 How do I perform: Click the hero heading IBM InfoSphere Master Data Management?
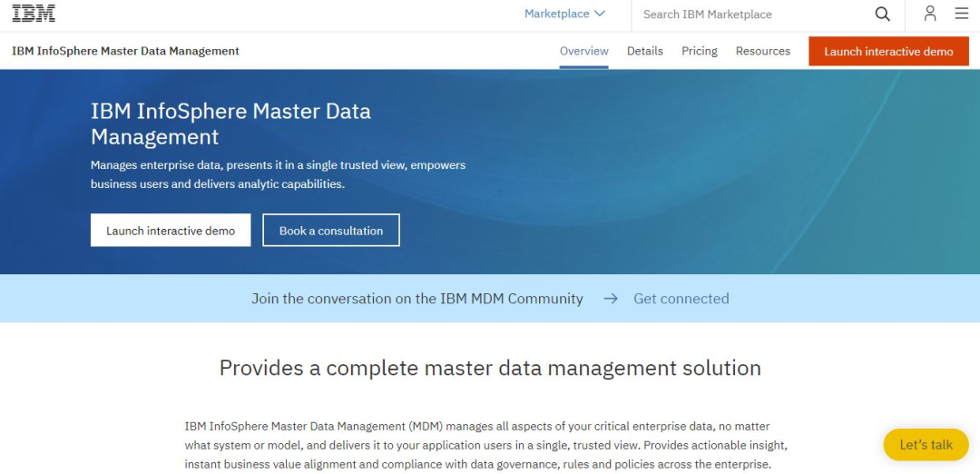pos(230,123)
